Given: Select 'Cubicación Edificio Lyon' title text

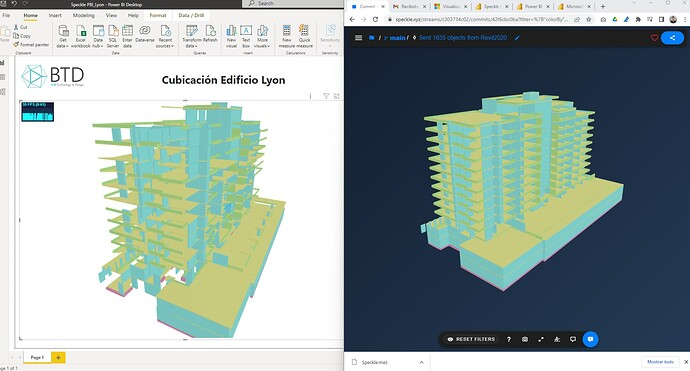Looking at the screenshot, I should click(223, 80).
